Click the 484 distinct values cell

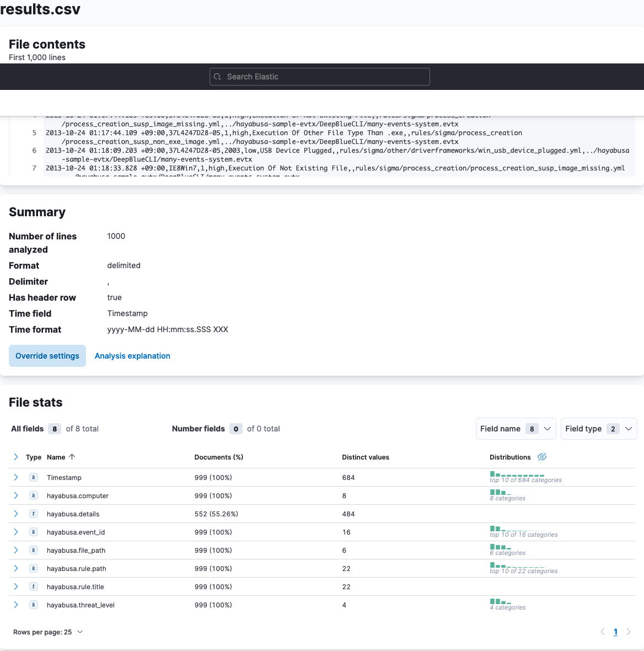coord(348,514)
